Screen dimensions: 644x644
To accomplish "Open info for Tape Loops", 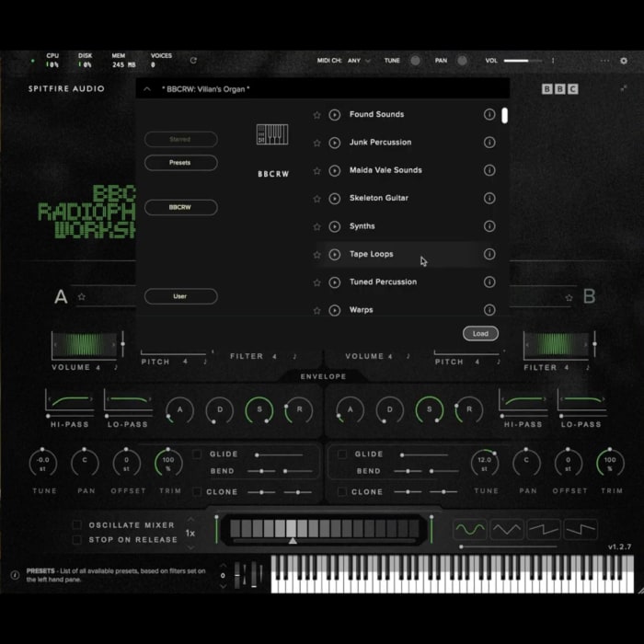I will point(489,254).
